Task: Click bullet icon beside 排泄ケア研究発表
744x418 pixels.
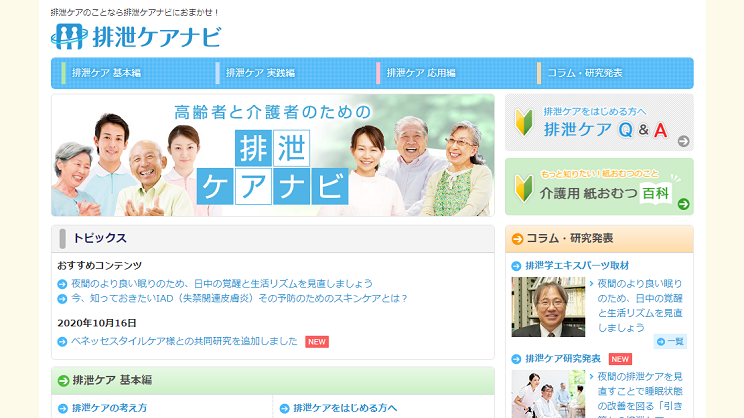Action: [516, 359]
